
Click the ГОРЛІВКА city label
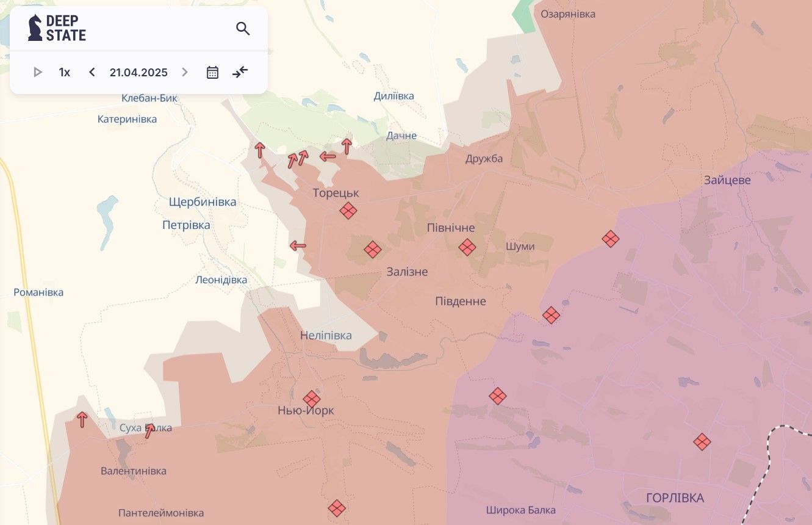675,498
